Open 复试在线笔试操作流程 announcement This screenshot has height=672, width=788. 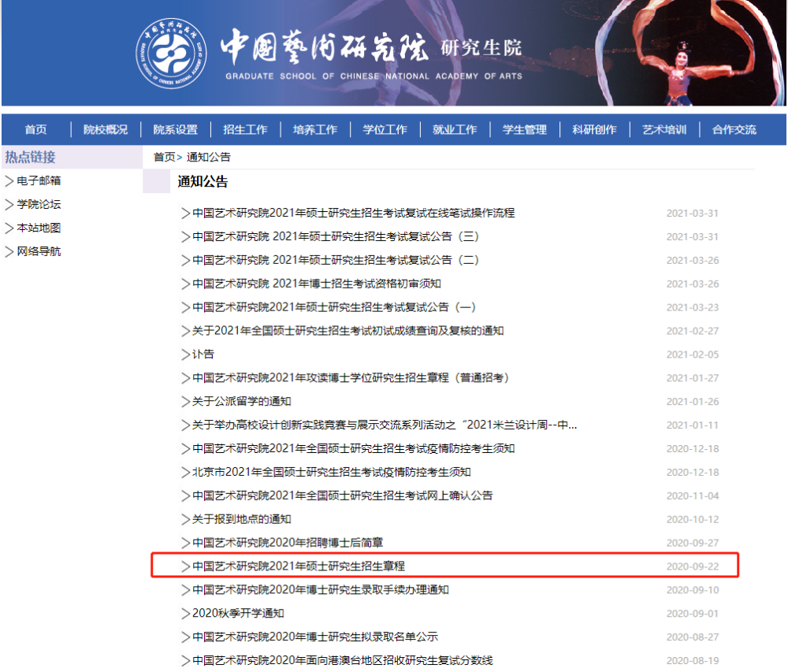pyautogui.click(x=354, y=213)
